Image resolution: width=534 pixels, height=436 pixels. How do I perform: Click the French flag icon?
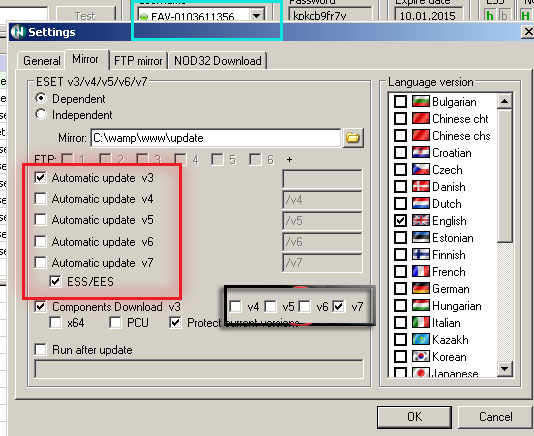tap(421, 271)
